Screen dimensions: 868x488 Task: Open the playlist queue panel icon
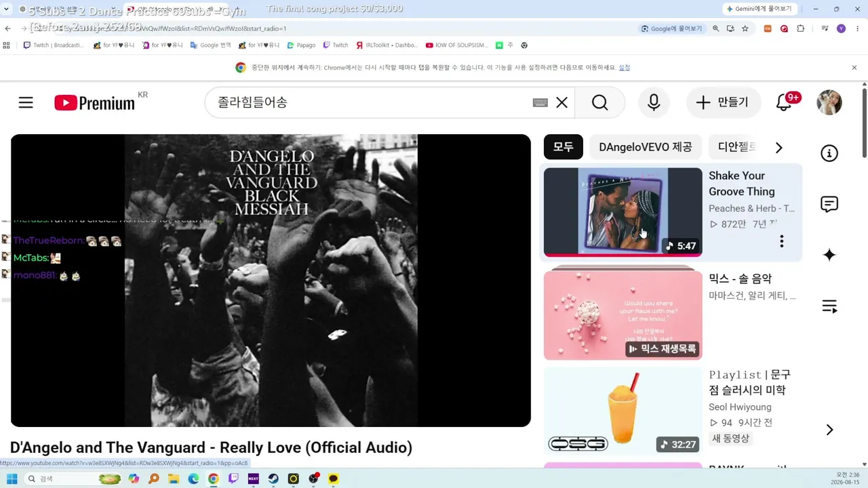(x=829, y=306)
